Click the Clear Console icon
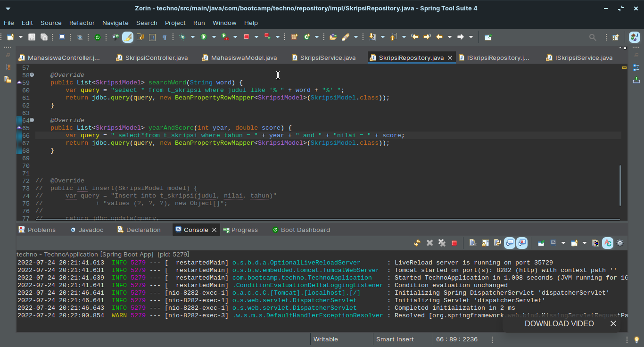 472,243
